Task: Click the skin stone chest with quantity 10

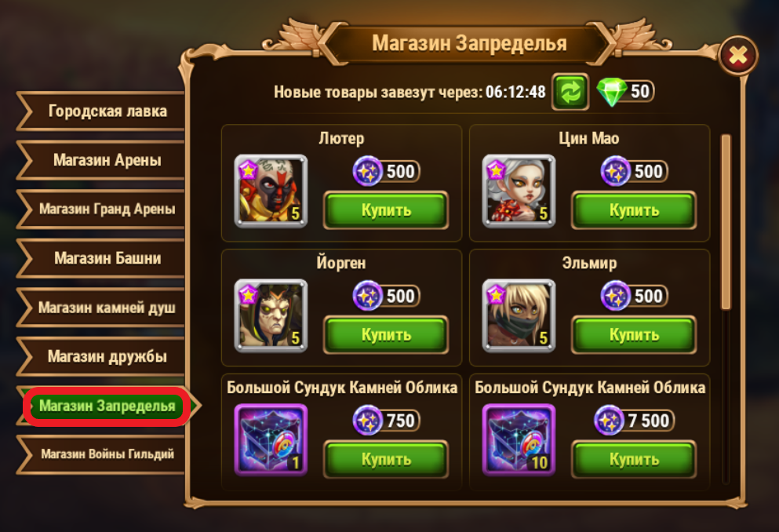Action: 519,440
